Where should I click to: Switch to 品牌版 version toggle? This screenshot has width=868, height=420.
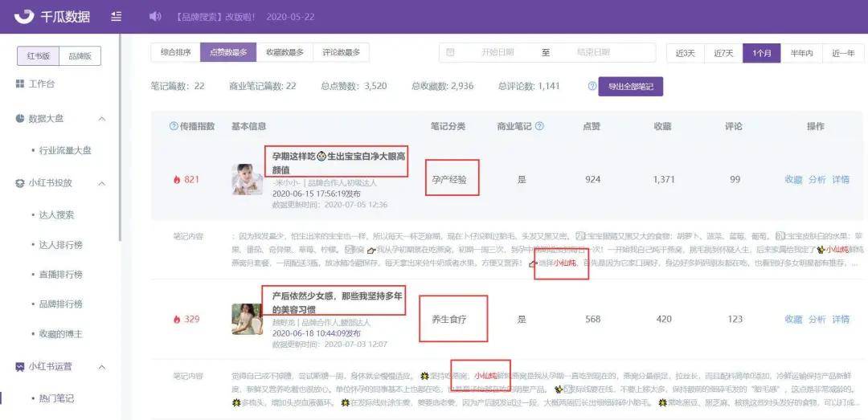tap(80, 56)
